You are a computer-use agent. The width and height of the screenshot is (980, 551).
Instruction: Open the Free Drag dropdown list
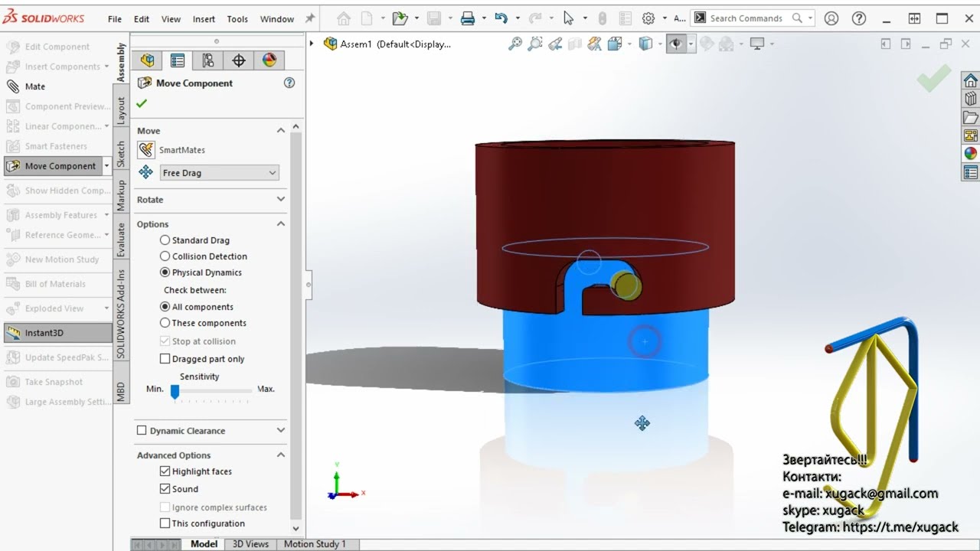(x=219, y=173)
